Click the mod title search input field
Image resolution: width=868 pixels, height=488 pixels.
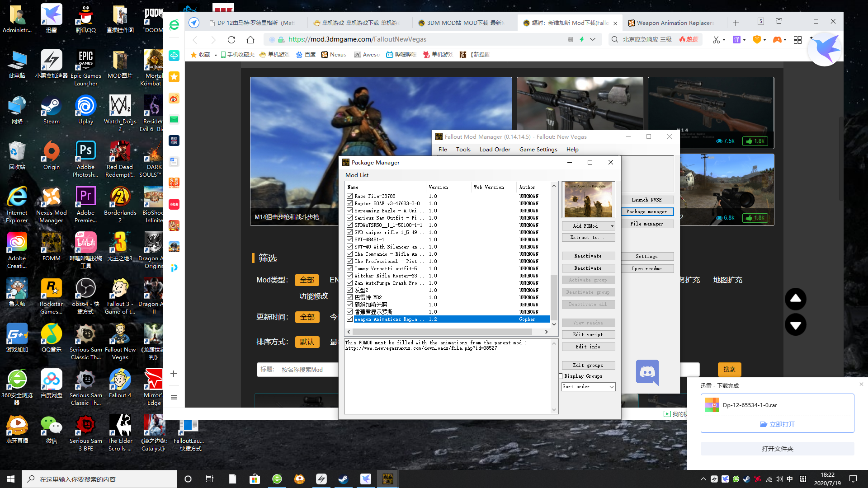tap(307, 370)
